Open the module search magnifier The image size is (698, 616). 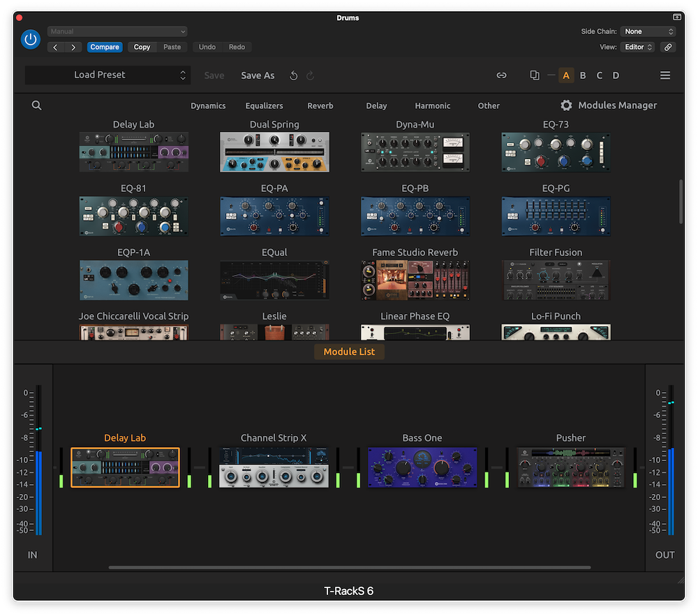point(36,105)
